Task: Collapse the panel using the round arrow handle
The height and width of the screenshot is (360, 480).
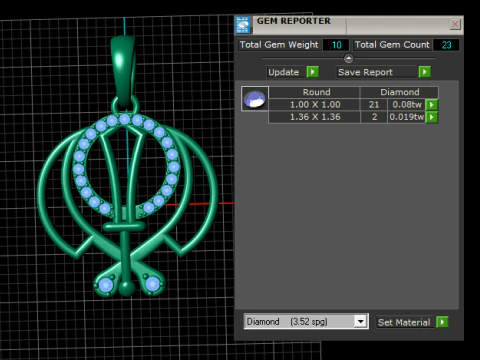Action: pyautogui.click(x=348, y=59)
